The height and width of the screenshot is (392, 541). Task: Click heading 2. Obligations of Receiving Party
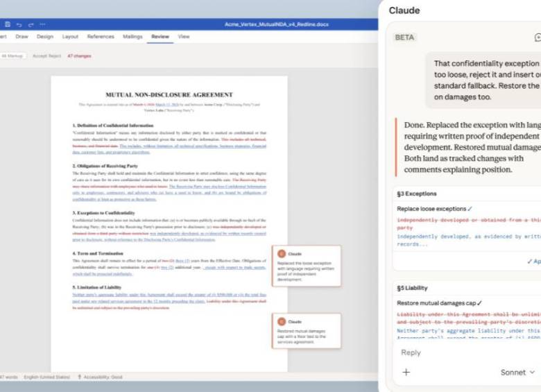coord(105,166)
